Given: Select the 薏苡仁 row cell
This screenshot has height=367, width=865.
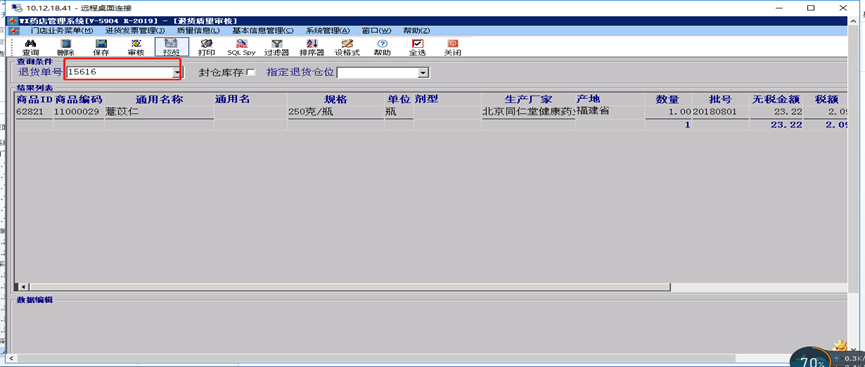Looking at the screenshot, I should click(159, 112).
